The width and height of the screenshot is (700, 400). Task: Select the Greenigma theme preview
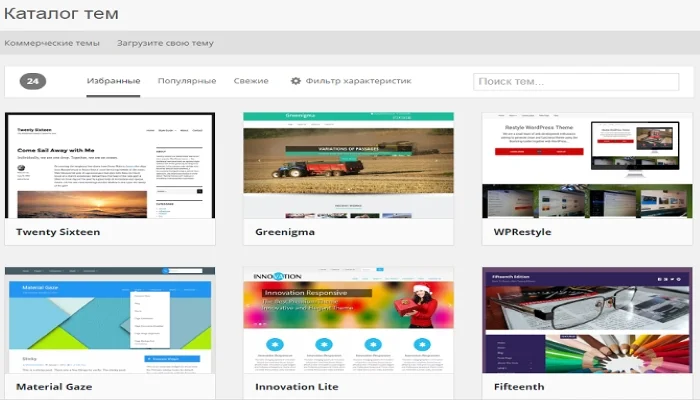348,166
